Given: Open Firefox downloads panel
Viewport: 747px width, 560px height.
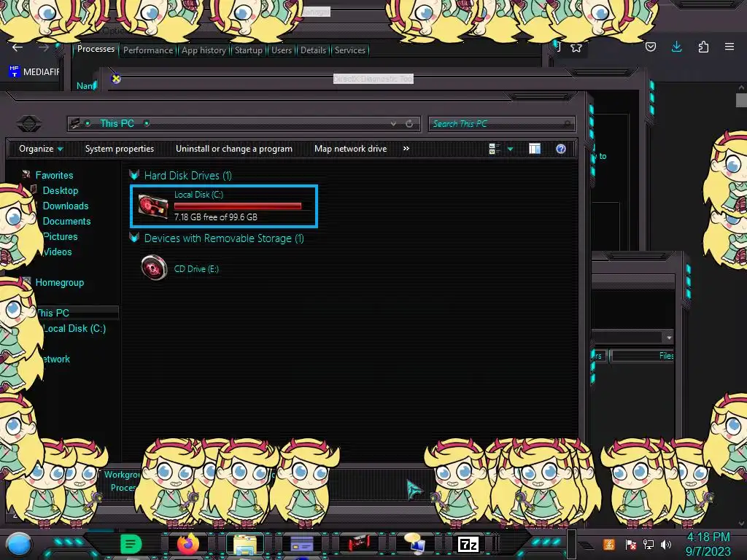Looking at the screenshot, I should click(676, 47).
